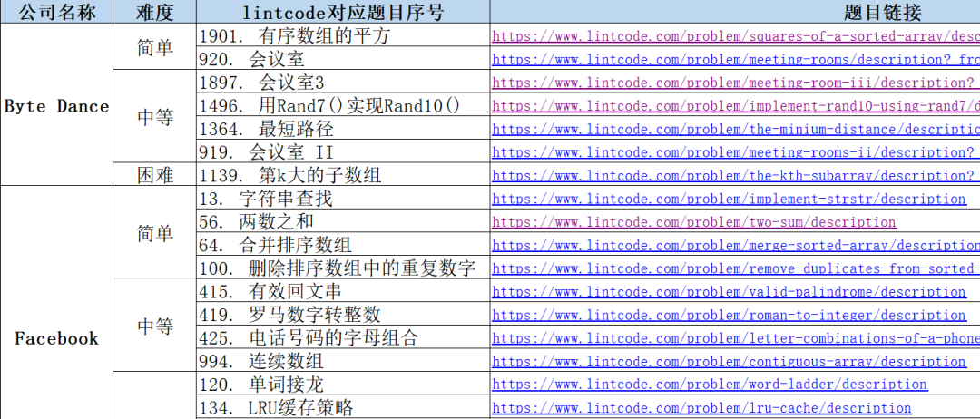Image resolution: width=980 pixels, height=419 pixels.
Task: Open the roman-to-integer problem link
Action: (729, 316)
